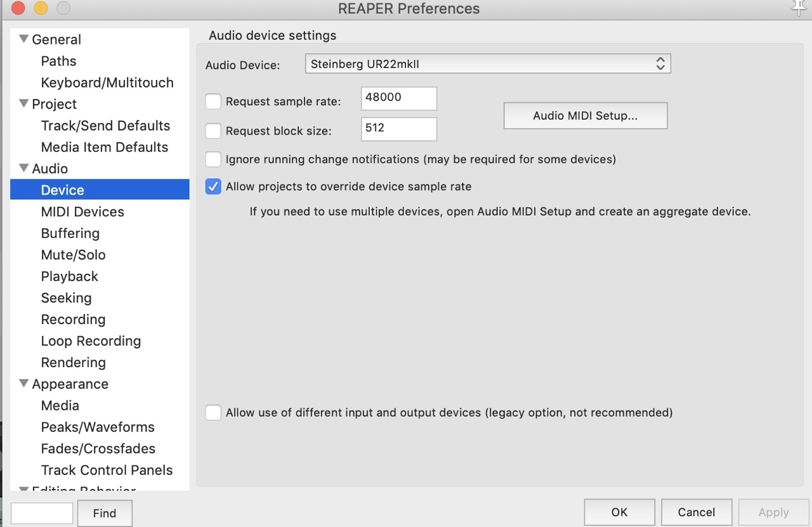The height and width of the screenshot is (527, 812).
Task: Collapse the Appearance section triangle
Action: (x=24, y=384)
